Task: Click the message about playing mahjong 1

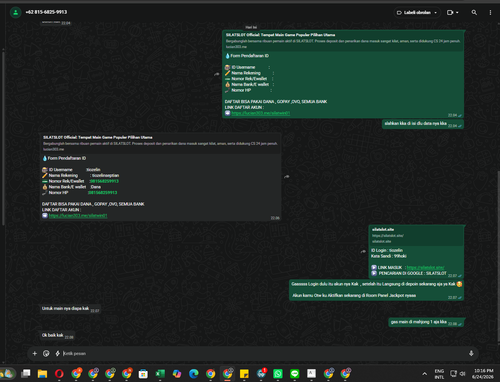Action: [426, 322]
